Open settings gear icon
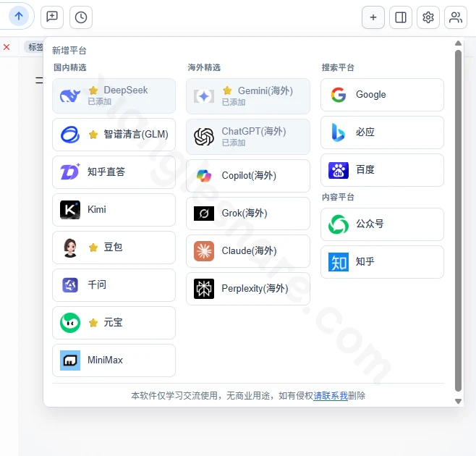 click(428, 17)
